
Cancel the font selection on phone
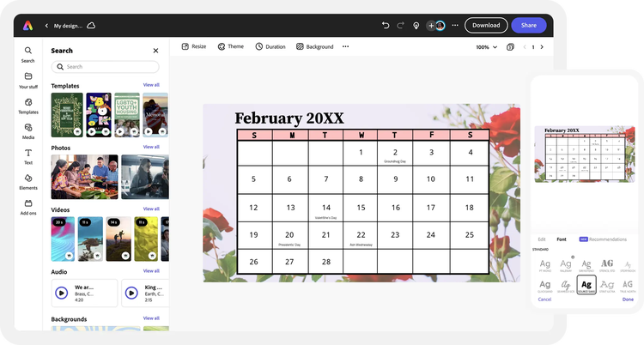pos(544,300)
